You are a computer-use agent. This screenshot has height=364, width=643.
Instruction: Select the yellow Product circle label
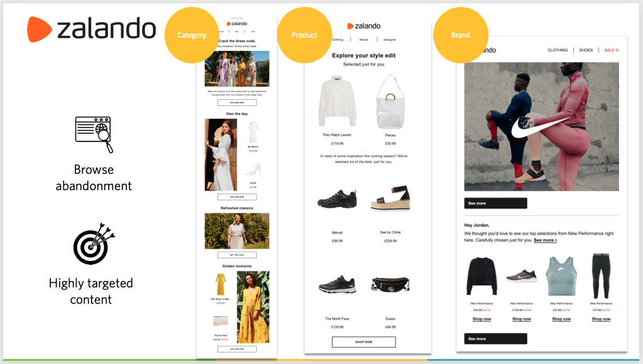pos(305,35)
